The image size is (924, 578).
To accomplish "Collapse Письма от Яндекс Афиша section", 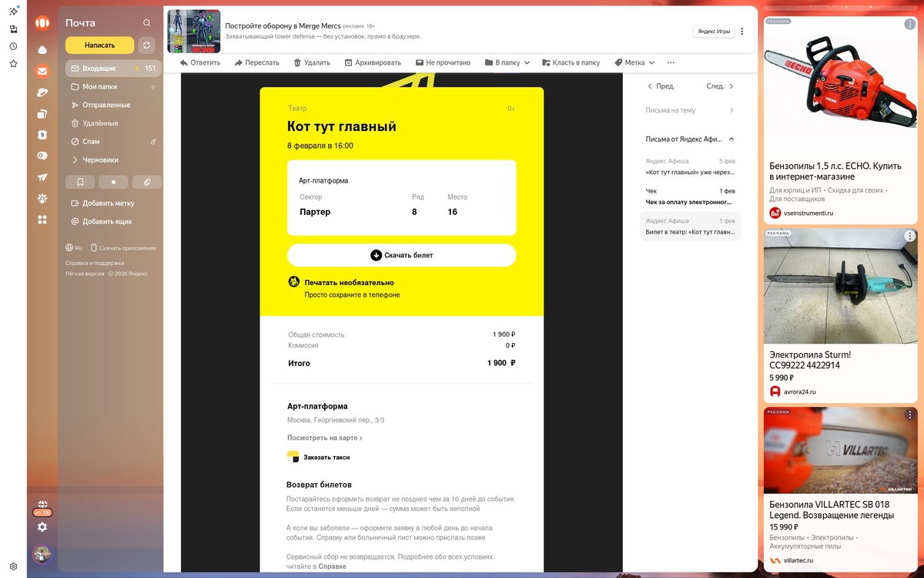I will coord(690,139).
